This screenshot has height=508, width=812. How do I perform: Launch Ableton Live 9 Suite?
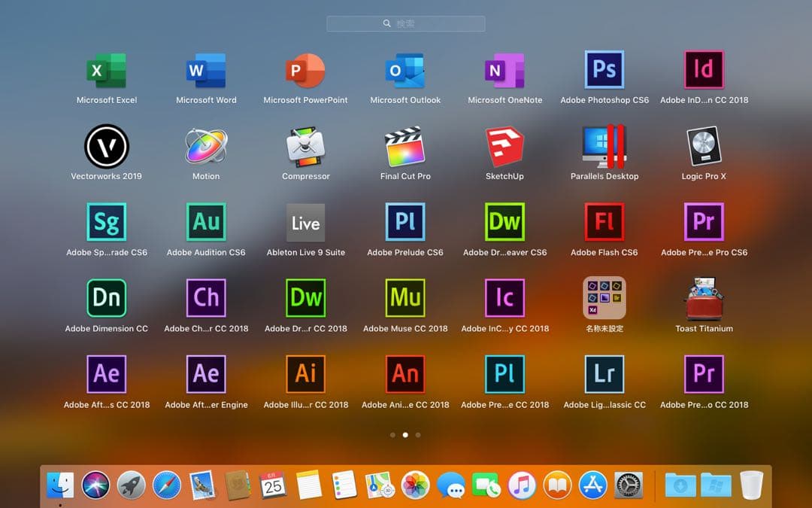pos(305,222)
